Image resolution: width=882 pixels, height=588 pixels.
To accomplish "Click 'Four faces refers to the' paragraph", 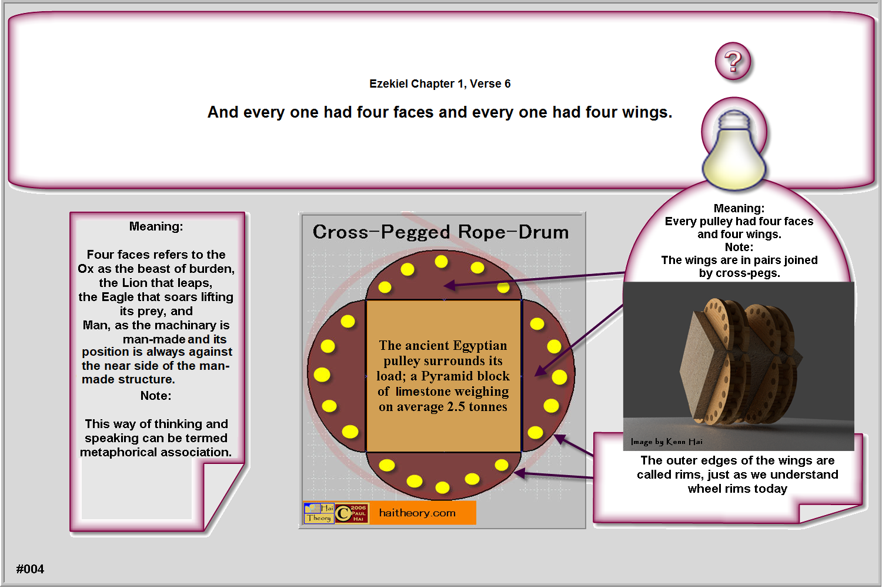I will [x=156, y=255].
